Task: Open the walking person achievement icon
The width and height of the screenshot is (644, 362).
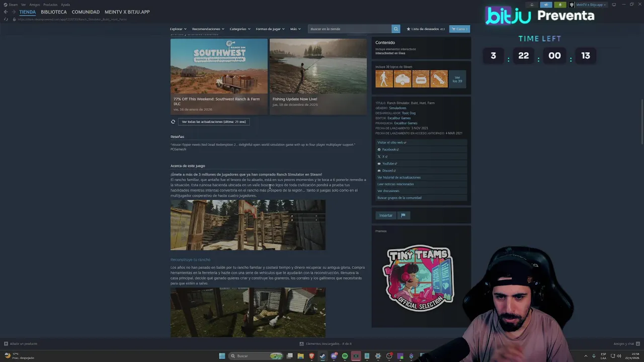Action: point(384,79)
